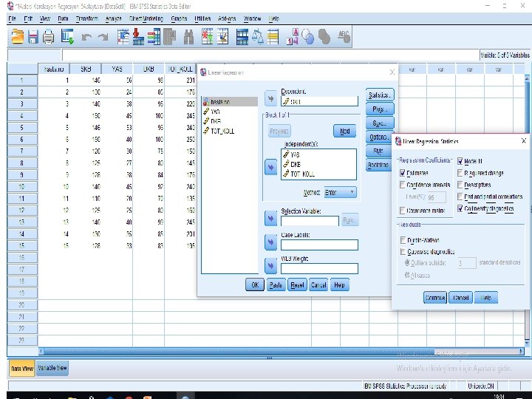Switch to Variable View tab

(x=52, y=368)
